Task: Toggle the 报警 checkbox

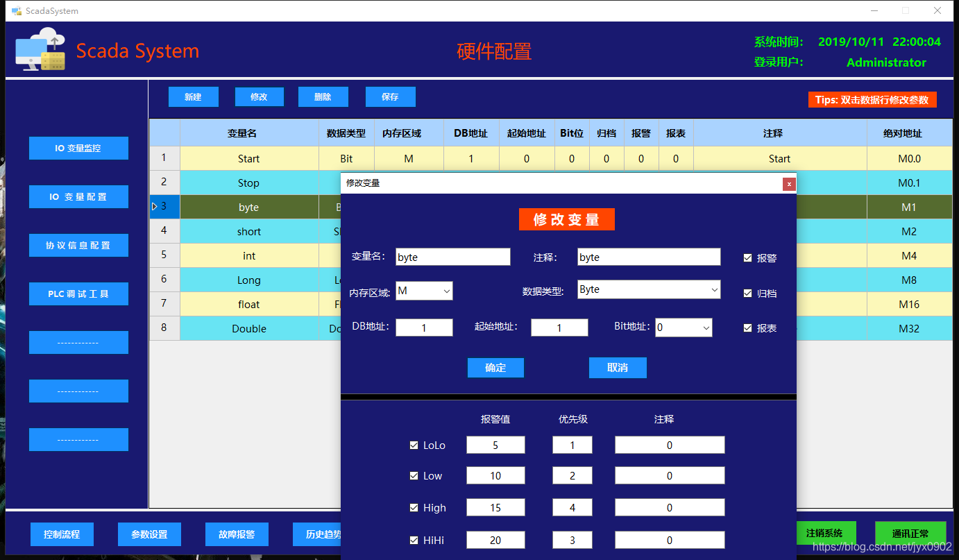Action: pyautogui.click(x=747, y=257)
